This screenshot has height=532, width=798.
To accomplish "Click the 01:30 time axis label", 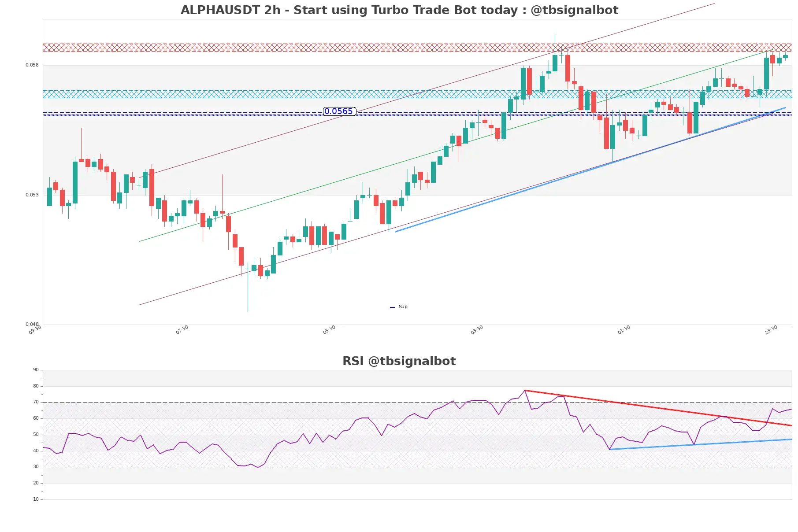I will click(x=624, y=330).
